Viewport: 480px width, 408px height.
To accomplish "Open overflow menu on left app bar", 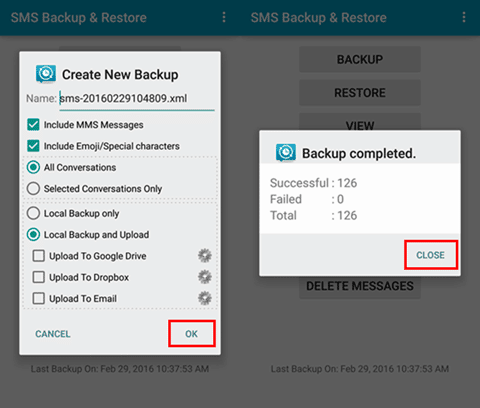I will (224, 17).
